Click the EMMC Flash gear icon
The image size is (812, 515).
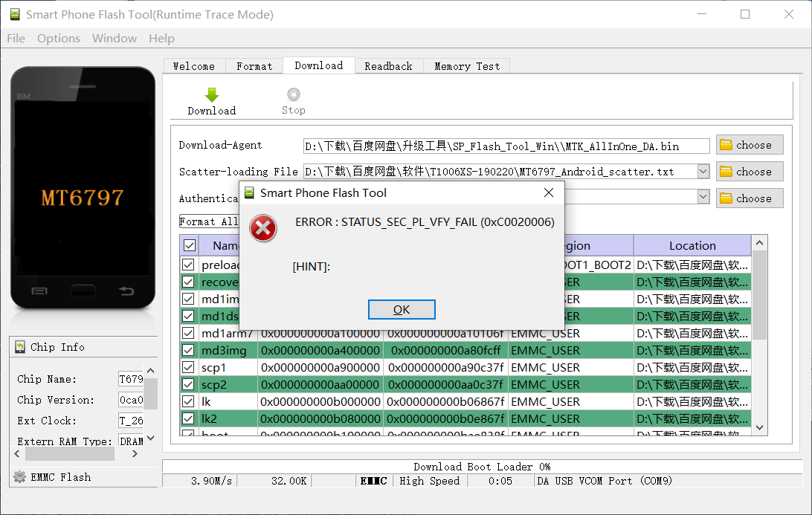pyautogui.click(x=19, y=477)
